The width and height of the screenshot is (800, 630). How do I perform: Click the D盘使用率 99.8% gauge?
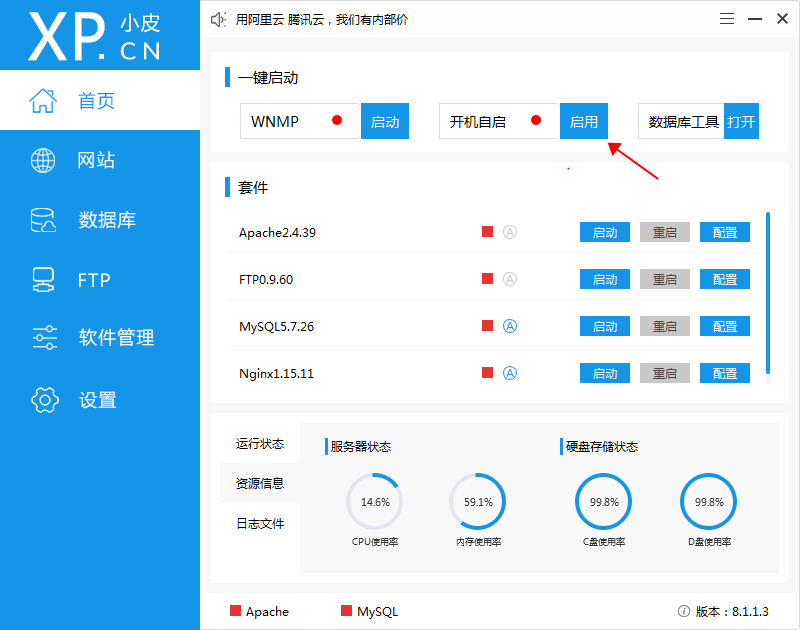coord(709,502)
